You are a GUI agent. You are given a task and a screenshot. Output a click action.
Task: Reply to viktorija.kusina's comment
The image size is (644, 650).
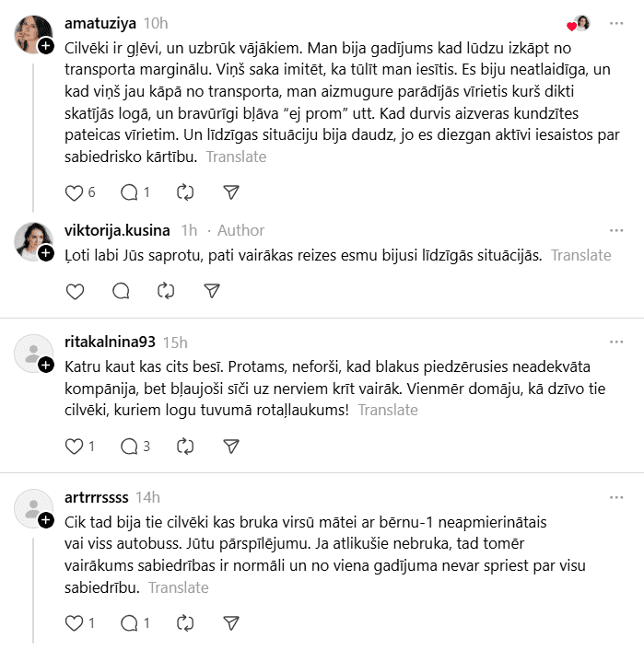point(121,291)
